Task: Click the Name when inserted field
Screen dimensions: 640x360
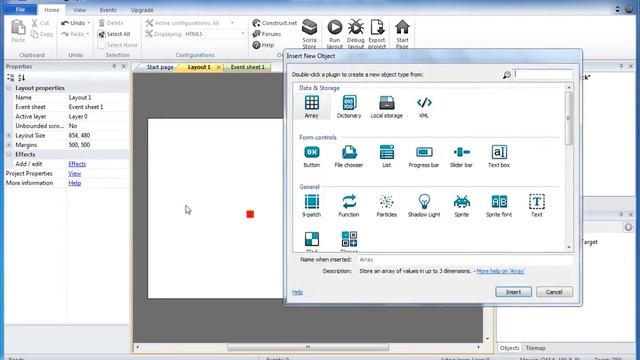Action: pyautogui.click(x=465, y=260)
